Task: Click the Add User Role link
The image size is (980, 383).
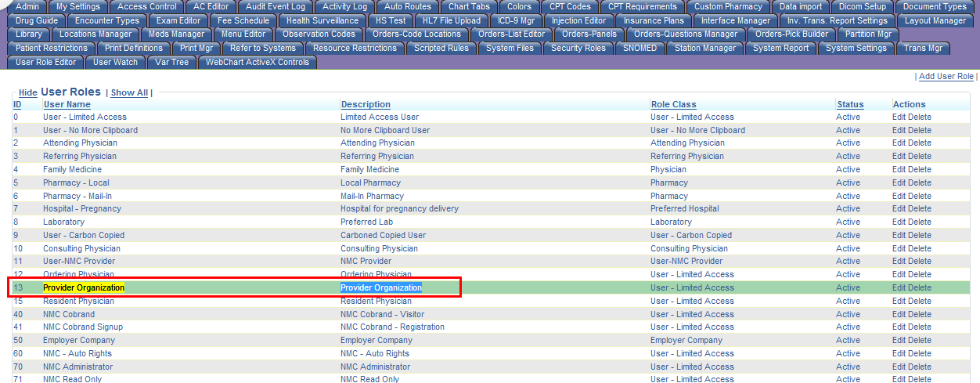Action: click(946, 76)
